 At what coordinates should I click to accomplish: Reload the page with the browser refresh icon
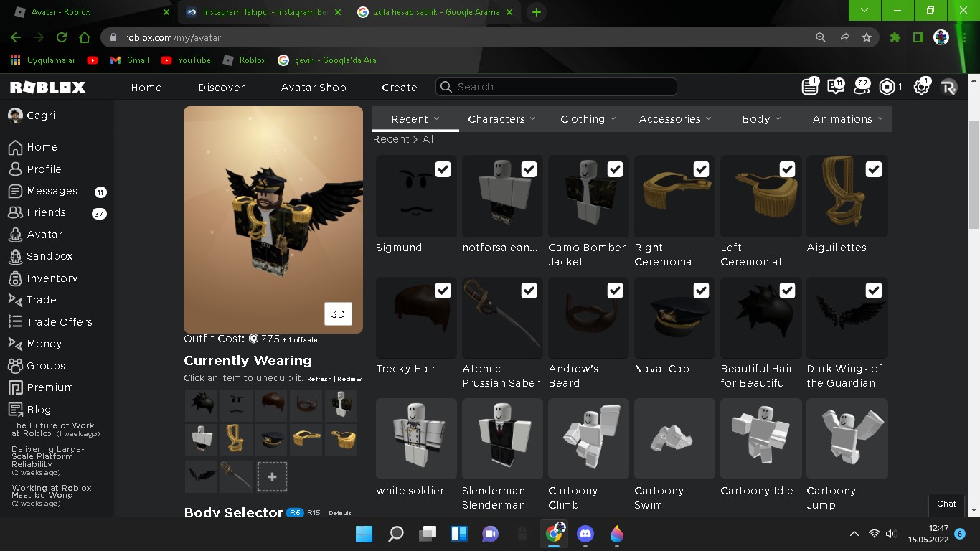tap(62, 37)
